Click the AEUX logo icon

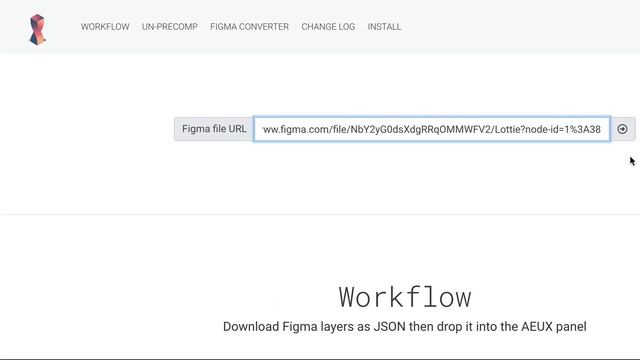(x=38, y=29)
